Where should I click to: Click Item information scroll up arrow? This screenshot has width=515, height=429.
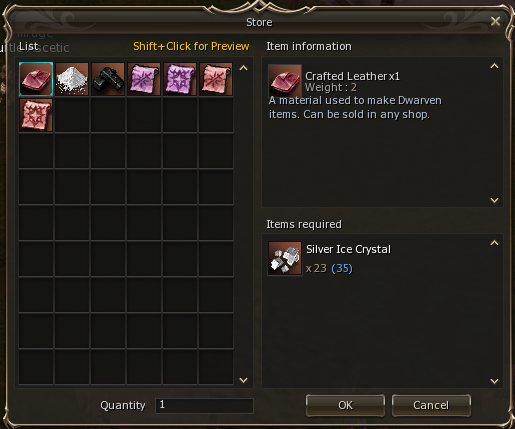494,66
